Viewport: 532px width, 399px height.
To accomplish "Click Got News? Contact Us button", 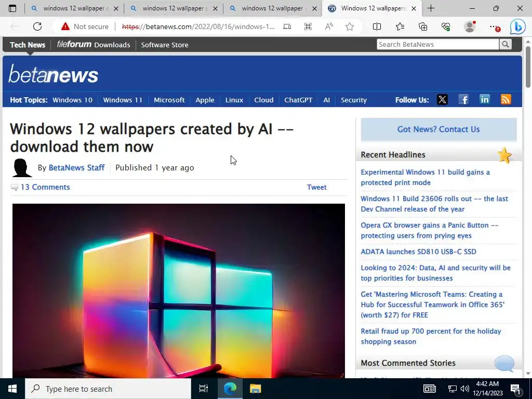I will click(x=438, y=129).
